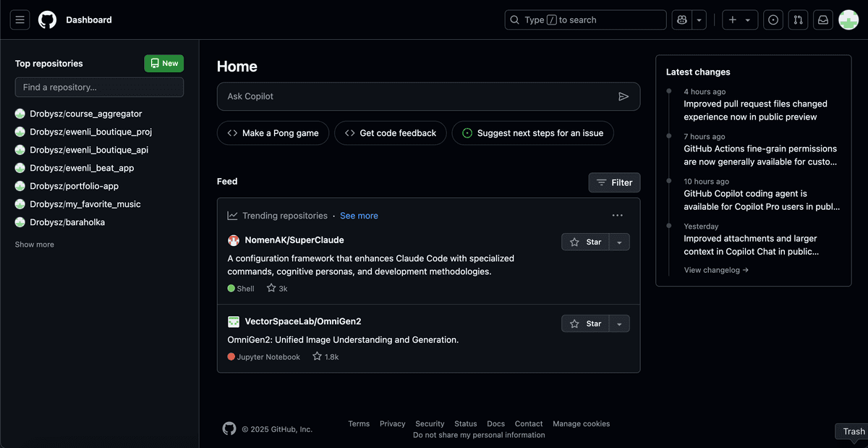Focus the 'Type / to search' field
The height and width of the screenshot is (448, 868).
585,20
